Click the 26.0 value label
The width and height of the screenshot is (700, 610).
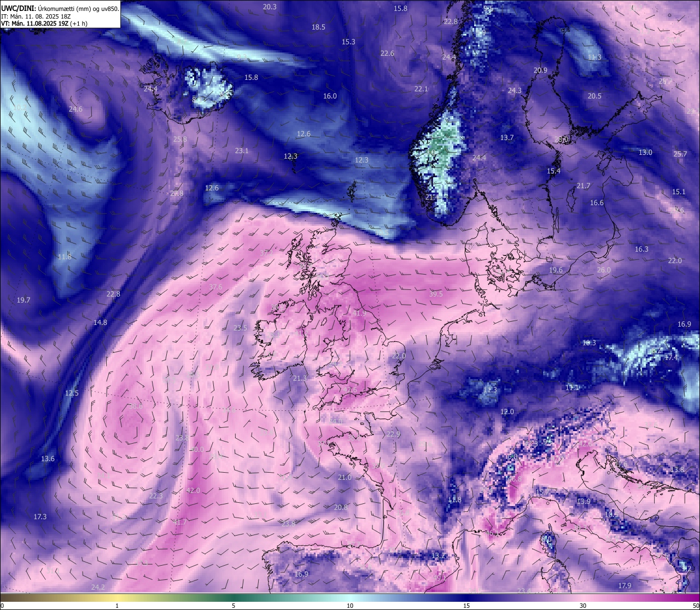tap(604, 270)
